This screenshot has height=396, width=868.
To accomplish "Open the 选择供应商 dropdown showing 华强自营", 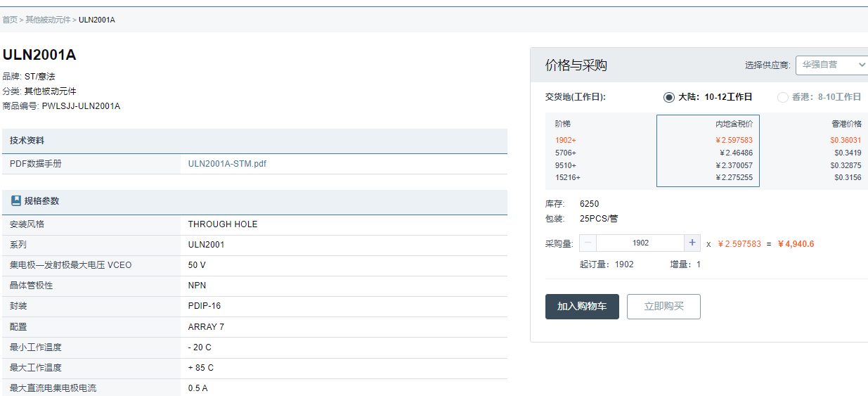I will (834, 65).
